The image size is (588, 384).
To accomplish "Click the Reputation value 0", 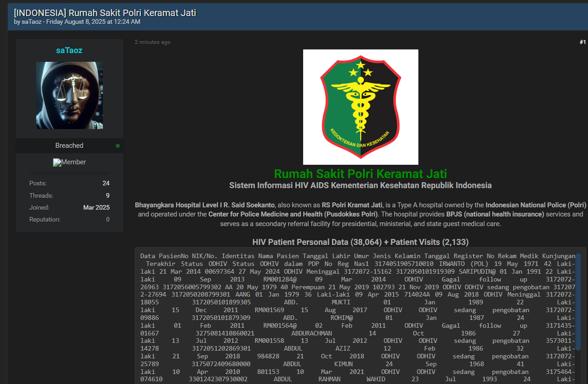I will coord(108,219).
